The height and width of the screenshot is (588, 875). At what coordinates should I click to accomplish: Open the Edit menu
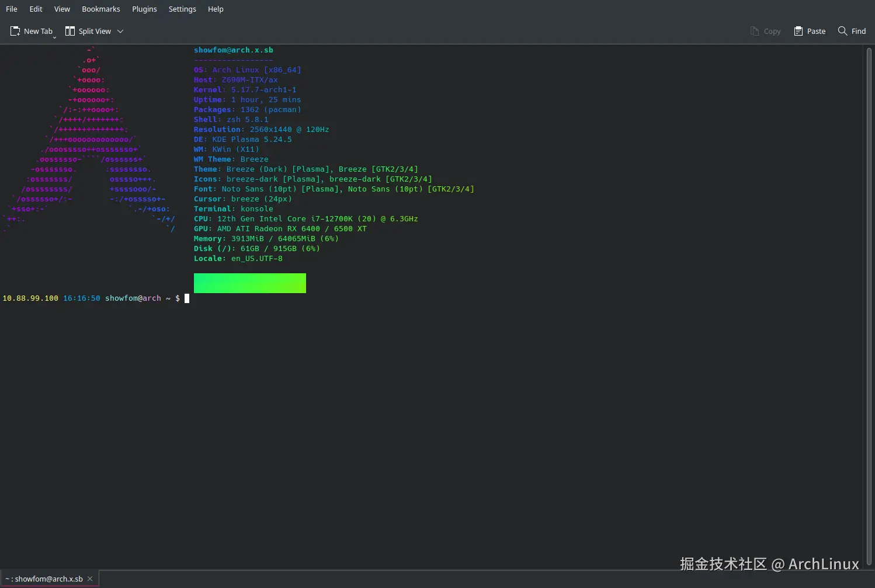coord(36,9)
